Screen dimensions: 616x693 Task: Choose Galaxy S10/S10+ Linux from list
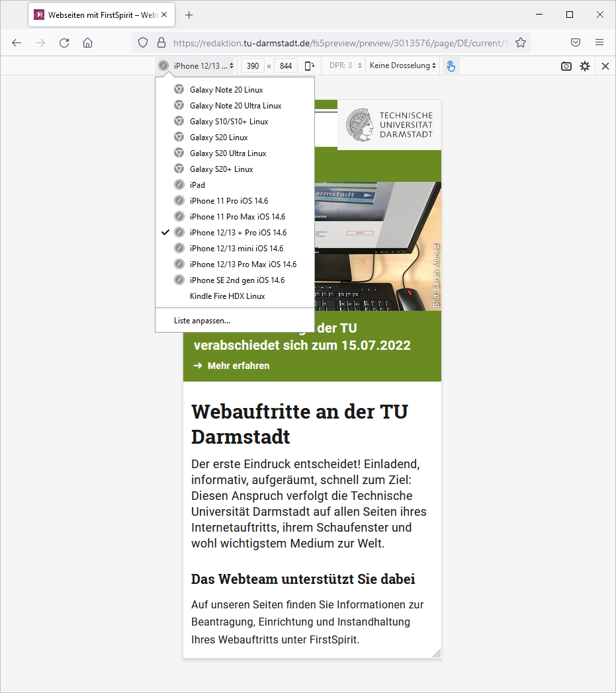(235, 122)
